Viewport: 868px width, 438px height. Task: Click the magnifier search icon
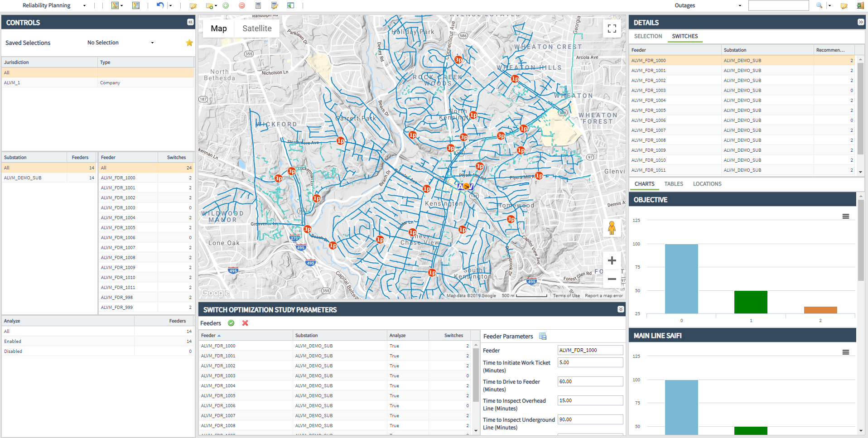pyautogui.click(x=819, y=5)
